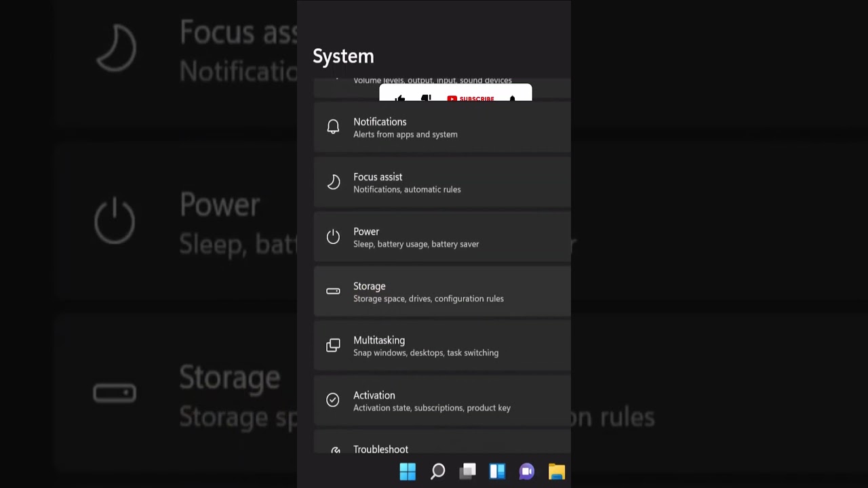Viewport: 868px width, 488px height.
Task: Click the System page heading
Action: [343, 56]
